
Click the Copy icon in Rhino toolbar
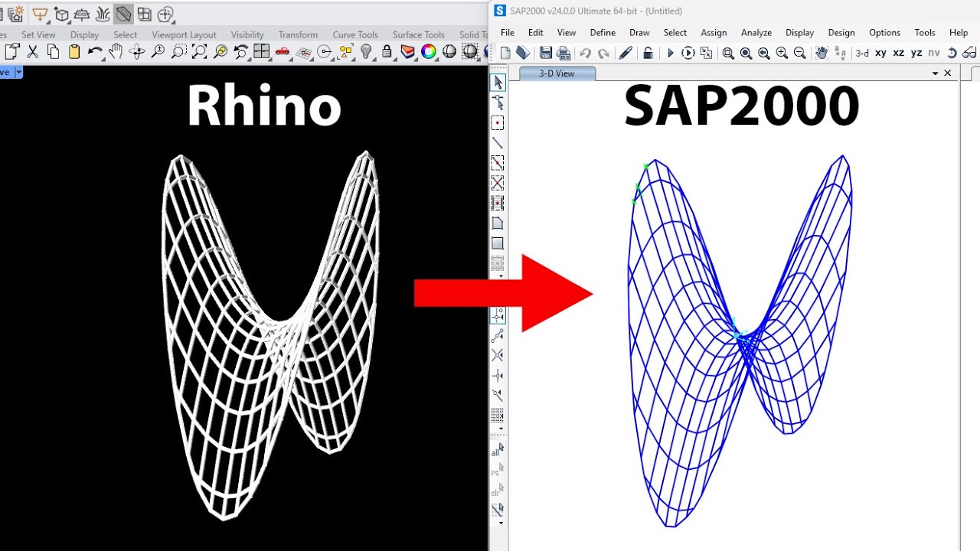coord(53,52)
